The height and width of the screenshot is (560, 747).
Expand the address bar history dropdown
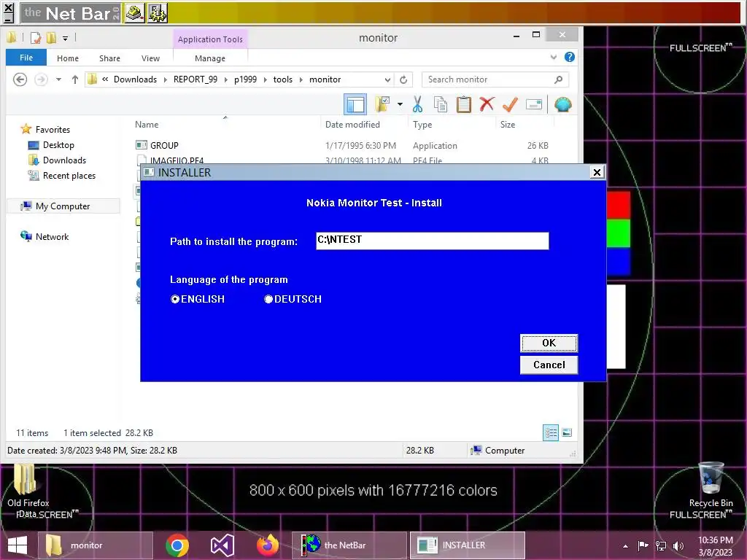click(x=388, y=79)
